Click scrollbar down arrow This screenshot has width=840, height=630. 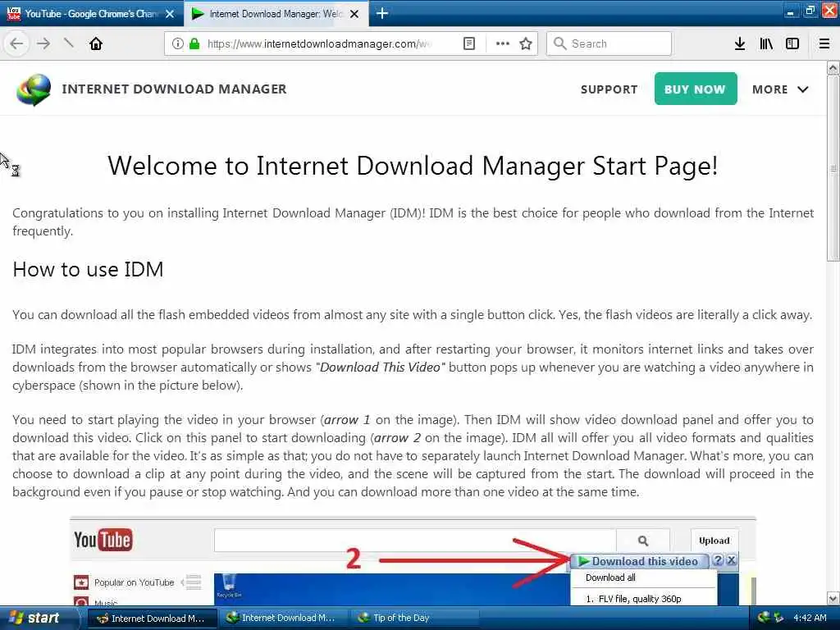coord(833,598)
